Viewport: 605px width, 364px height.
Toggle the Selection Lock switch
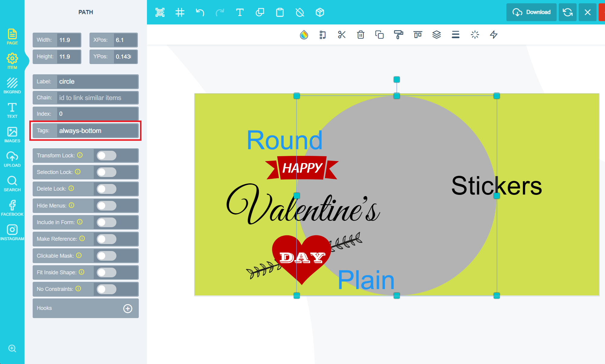tap(106, 172)
